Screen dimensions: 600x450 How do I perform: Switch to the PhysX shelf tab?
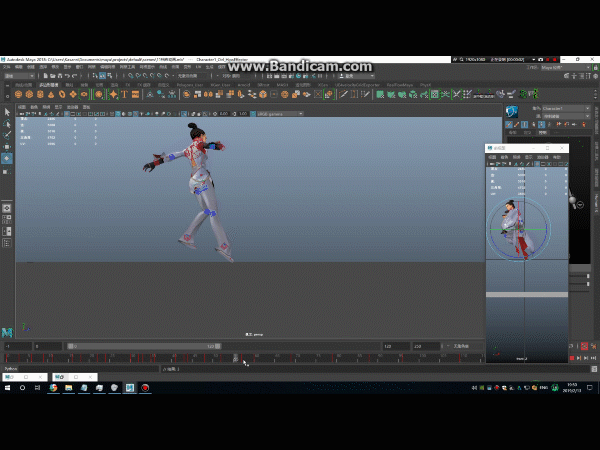tap(425, 85)
